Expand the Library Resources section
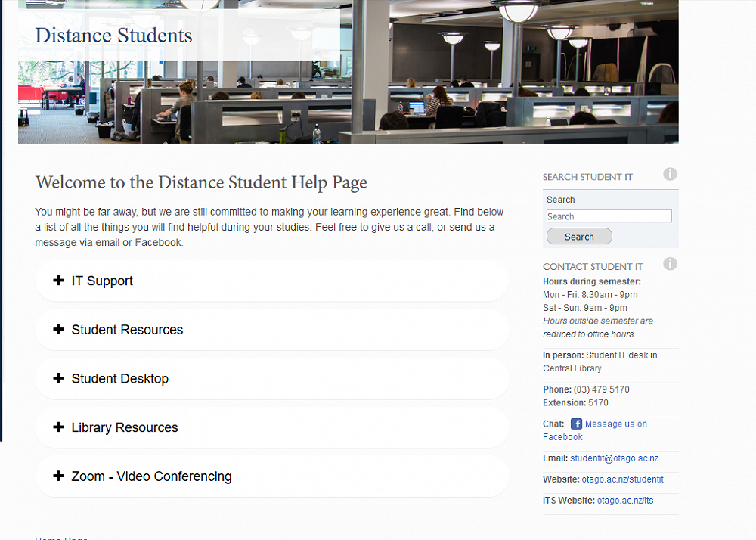 (x=125, y=428)
